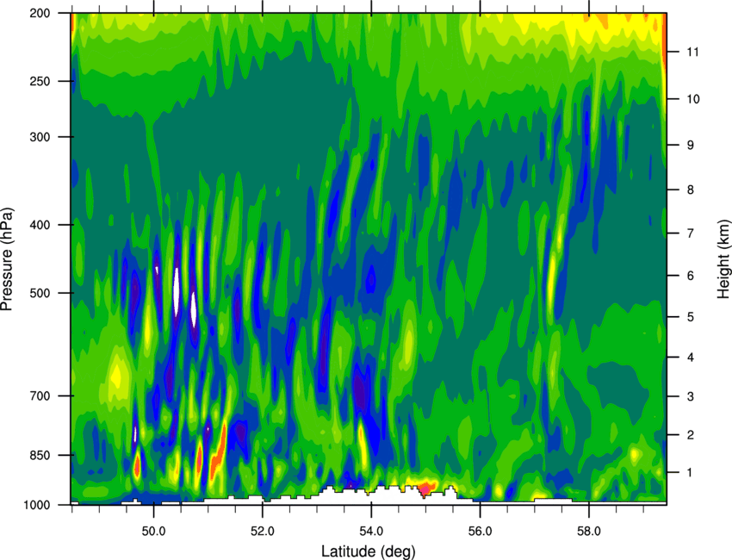
Task: Click the 2 km height tick label
Action: pyautogui.click(x=691, y=435)
